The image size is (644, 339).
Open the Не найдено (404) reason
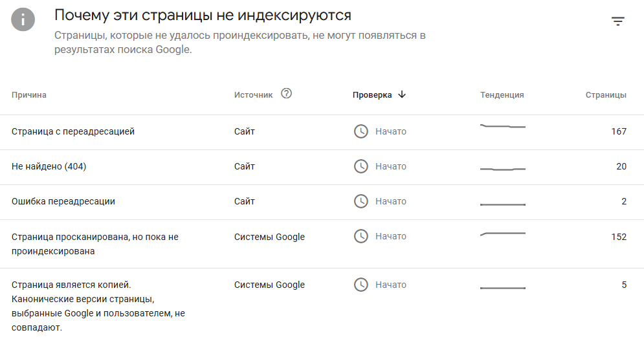pos(49,166)
